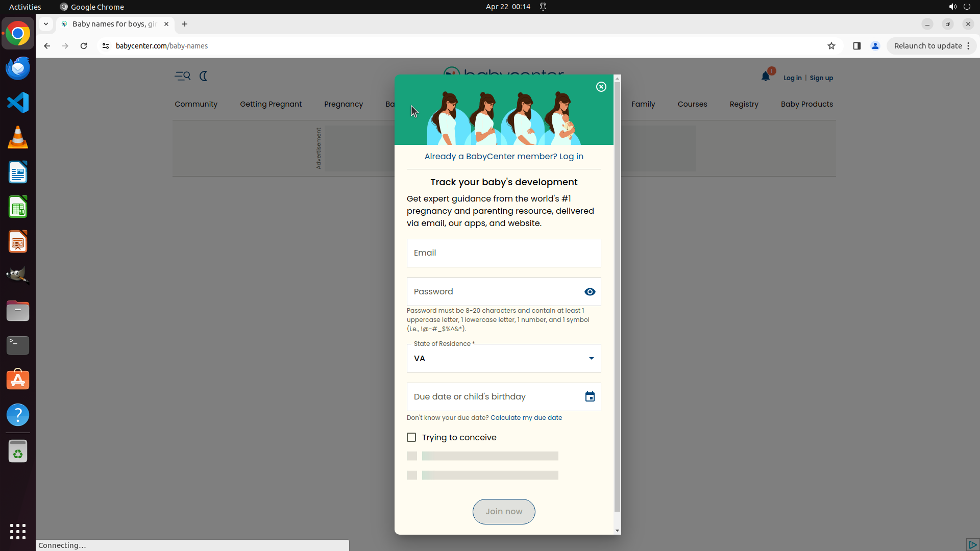This screenshot has height=551, width=980.
Task: Open Chrome side panel icon
Action: [x=857, y=46]
